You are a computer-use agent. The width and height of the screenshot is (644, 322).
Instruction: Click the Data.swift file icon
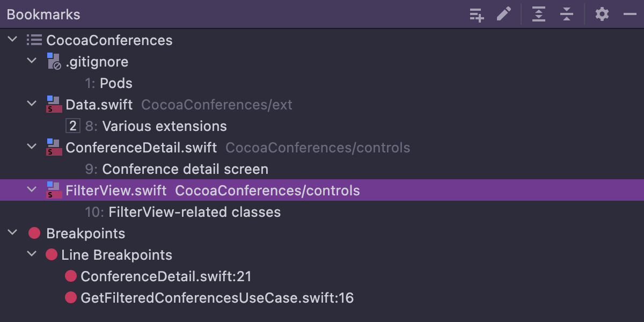click(54, 105)
